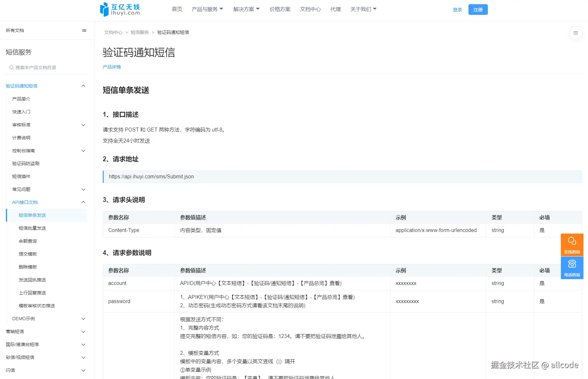588x379 pixels.
Task: Click the 登录 link
Action: click(x=457, y=10)
